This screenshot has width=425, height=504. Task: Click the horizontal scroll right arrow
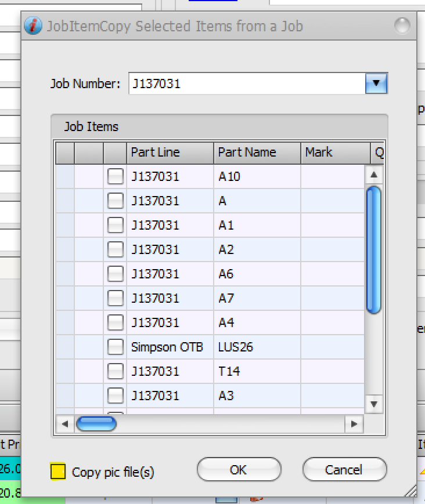[x=353, y=424]
